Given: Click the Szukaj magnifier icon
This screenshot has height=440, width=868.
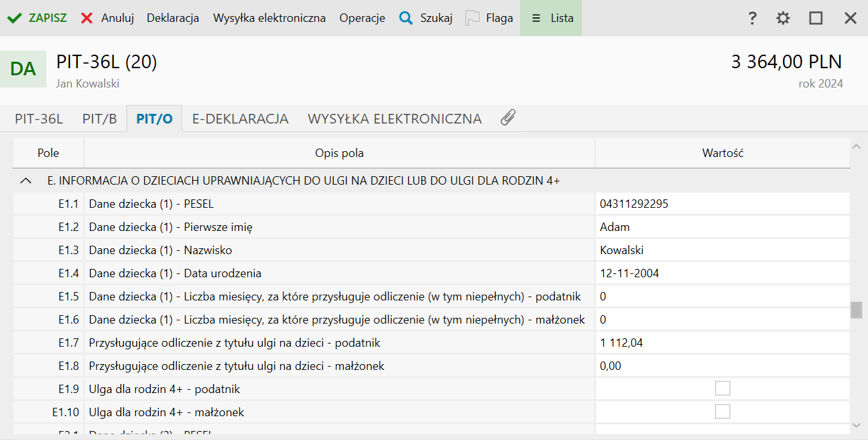Looking at the screenshot, I should tap(406, 18).
